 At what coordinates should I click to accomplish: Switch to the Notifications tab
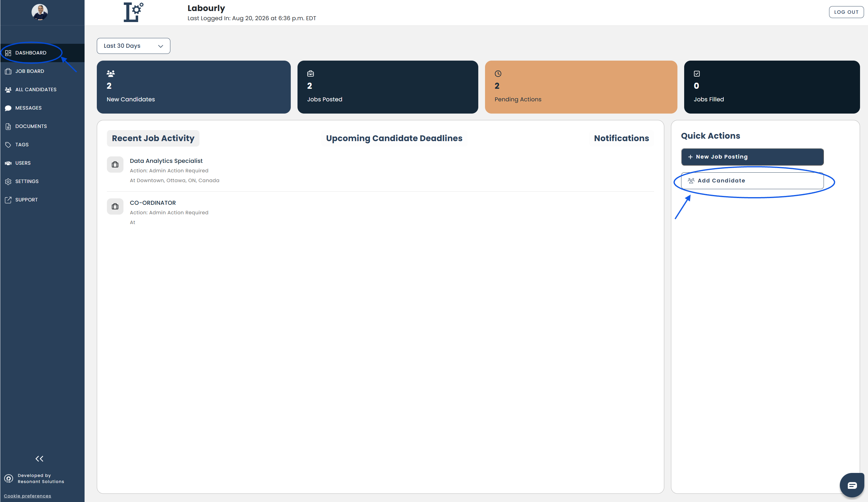pyautogui.click(x=621, y=138)
